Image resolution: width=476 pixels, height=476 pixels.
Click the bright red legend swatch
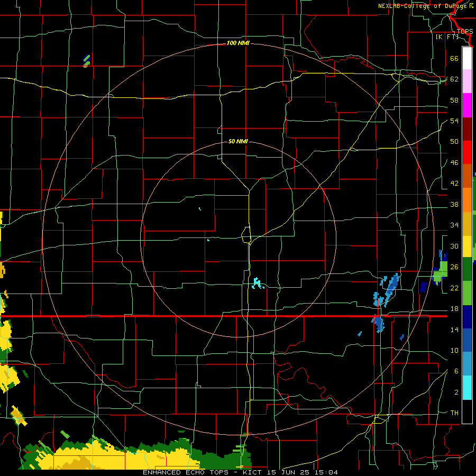click(467, 152)
